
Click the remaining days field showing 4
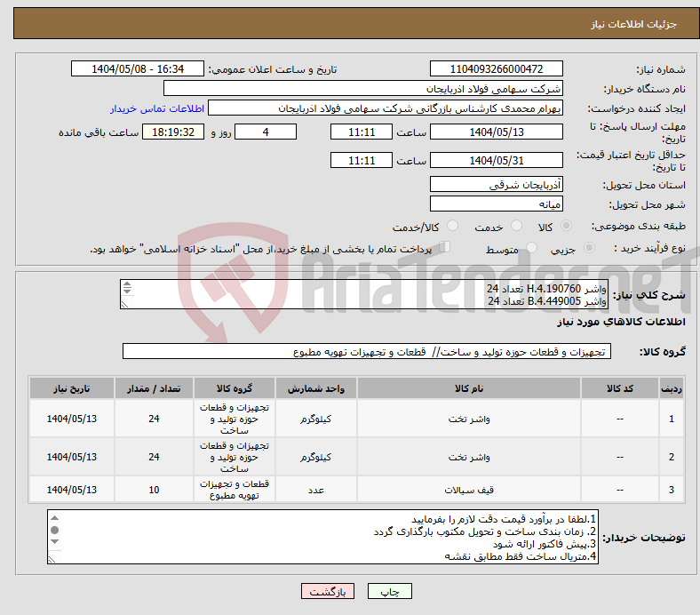tap(266, 132)
